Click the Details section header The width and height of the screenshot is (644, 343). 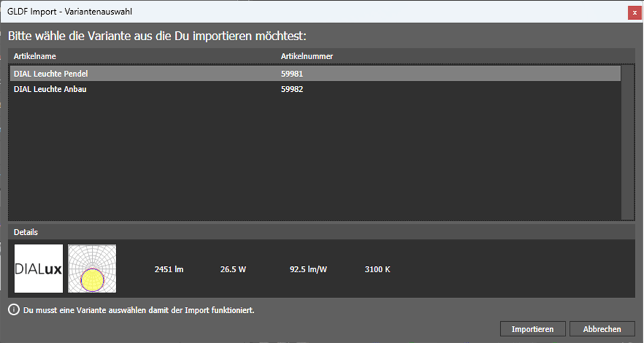[26, 232]
